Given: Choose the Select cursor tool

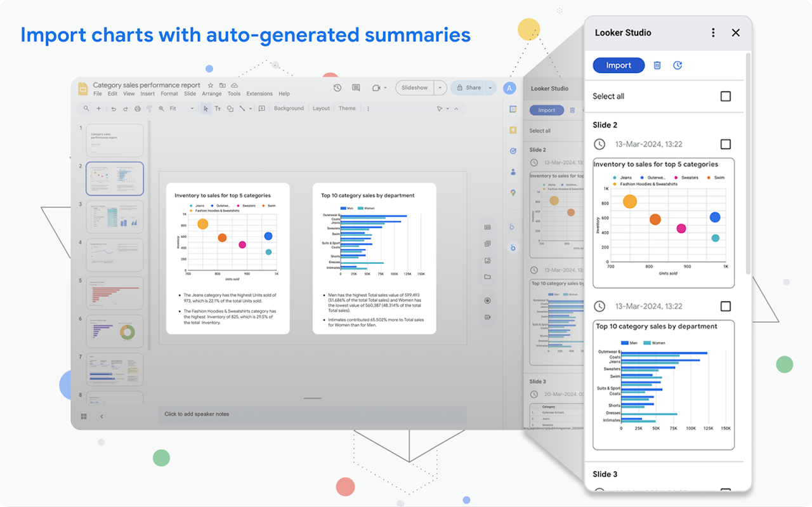Looking at the screenshot, I should (x=206, y=109).
